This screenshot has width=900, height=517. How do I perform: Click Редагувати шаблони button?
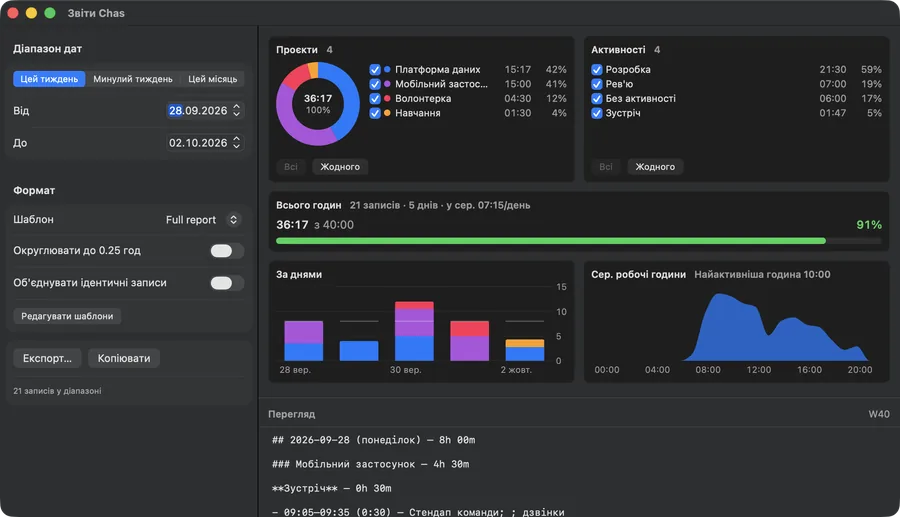67,316
